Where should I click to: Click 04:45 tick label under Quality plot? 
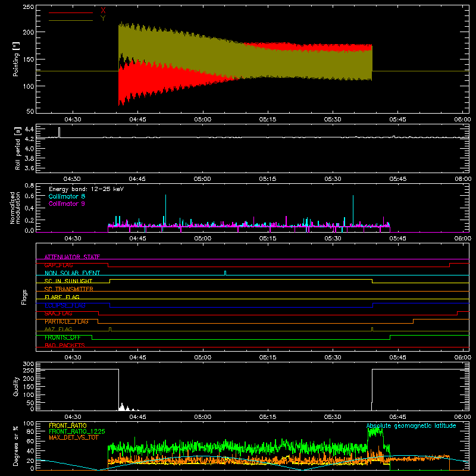(x=137, y=417)
